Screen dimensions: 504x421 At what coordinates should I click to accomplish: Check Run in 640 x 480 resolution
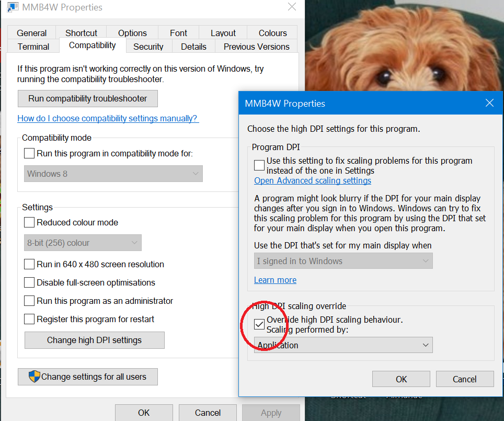pos(29,265)
